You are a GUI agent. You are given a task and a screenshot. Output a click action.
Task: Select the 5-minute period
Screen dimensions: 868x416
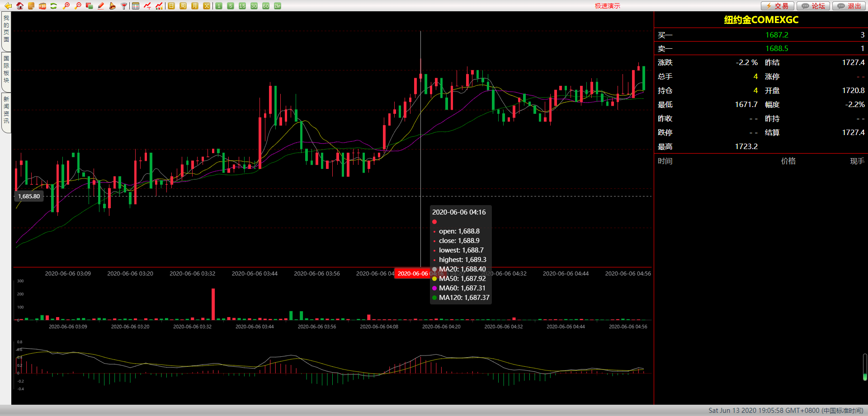pos(231,6)
